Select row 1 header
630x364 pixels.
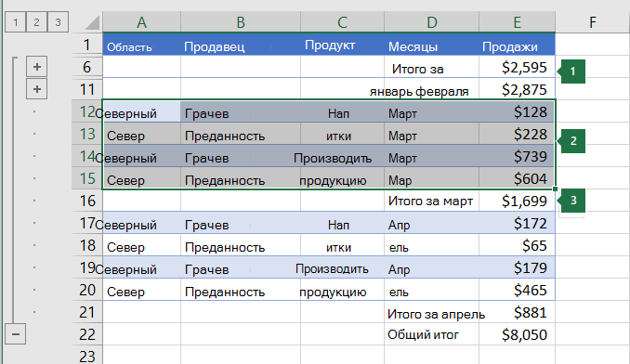pyautogui.click(x=87, y=45)
